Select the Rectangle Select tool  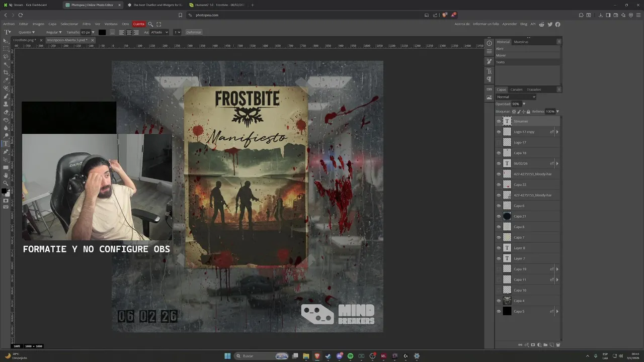click(6, 49)
